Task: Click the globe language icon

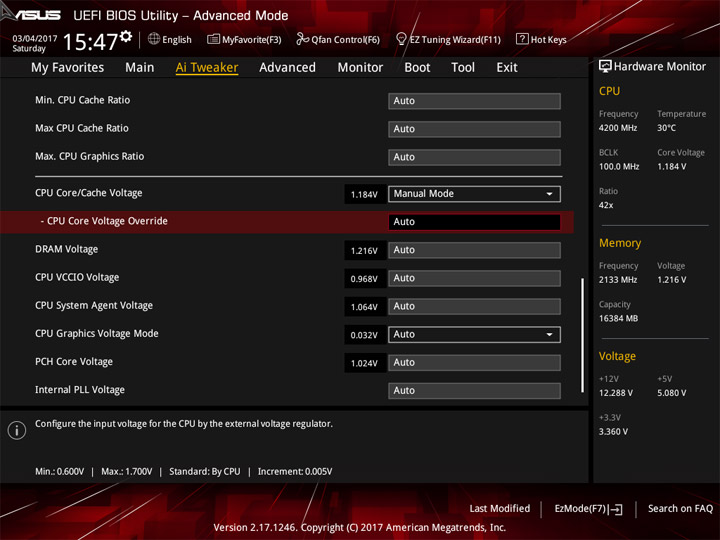Action: (x=154, y=39)
